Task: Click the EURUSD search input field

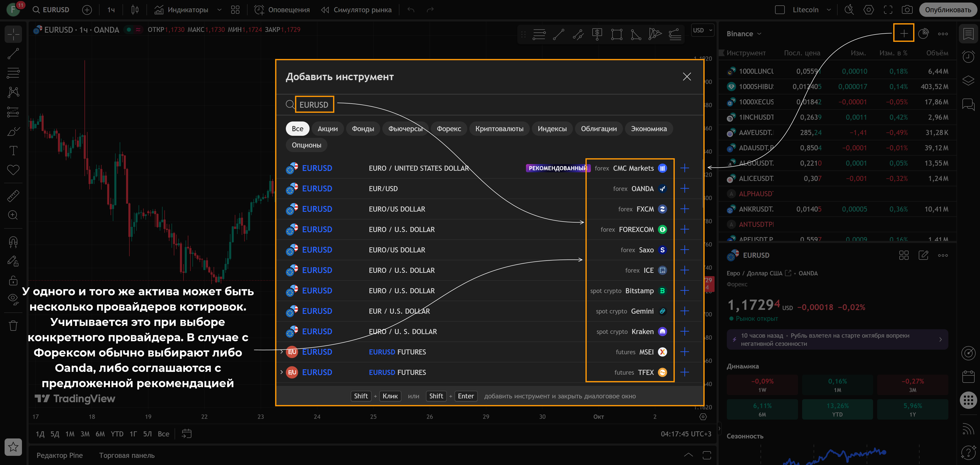Action: [314, 105]
